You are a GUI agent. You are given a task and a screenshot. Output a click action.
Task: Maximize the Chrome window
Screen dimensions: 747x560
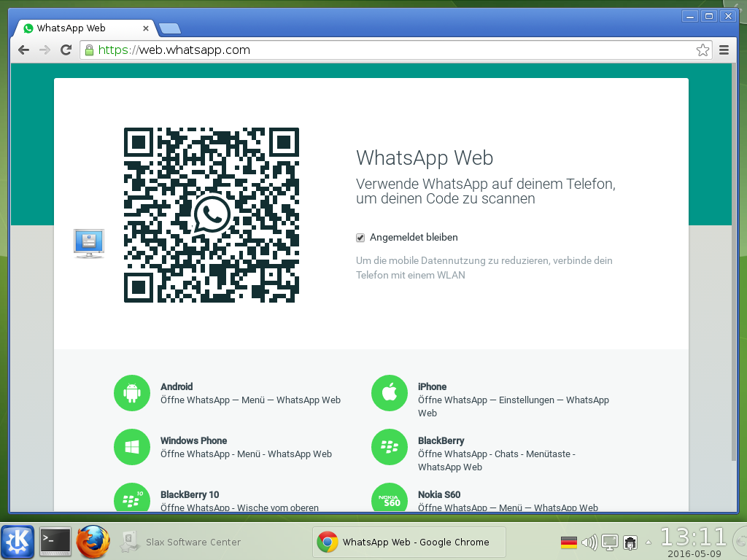(x=709, y=17)
